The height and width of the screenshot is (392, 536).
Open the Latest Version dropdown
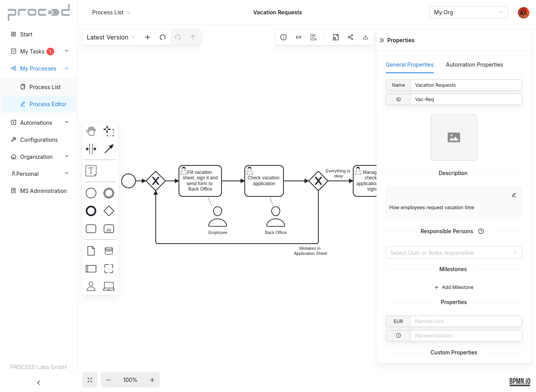tap(110, 37)
